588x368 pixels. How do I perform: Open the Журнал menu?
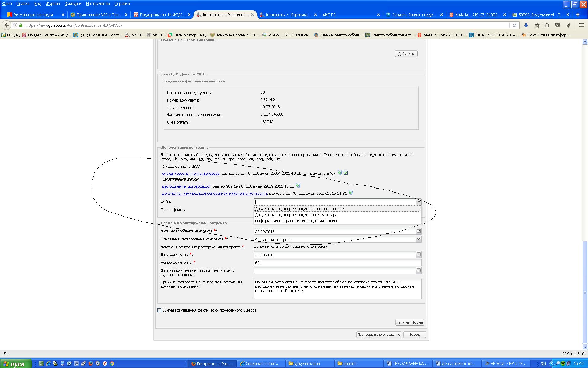[x=53, y=4]
